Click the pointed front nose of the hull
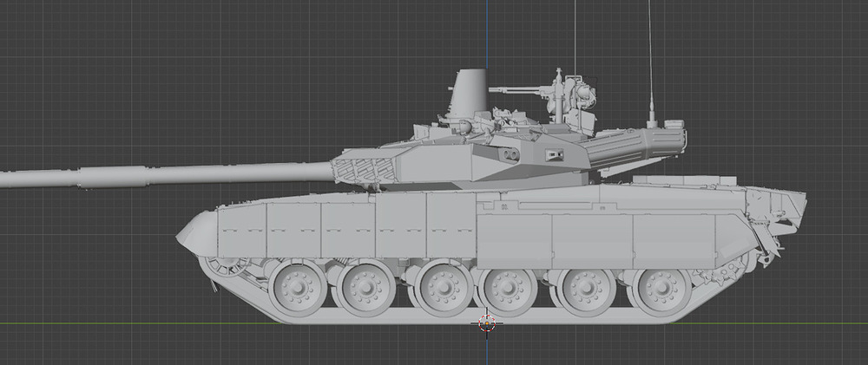 193,232
